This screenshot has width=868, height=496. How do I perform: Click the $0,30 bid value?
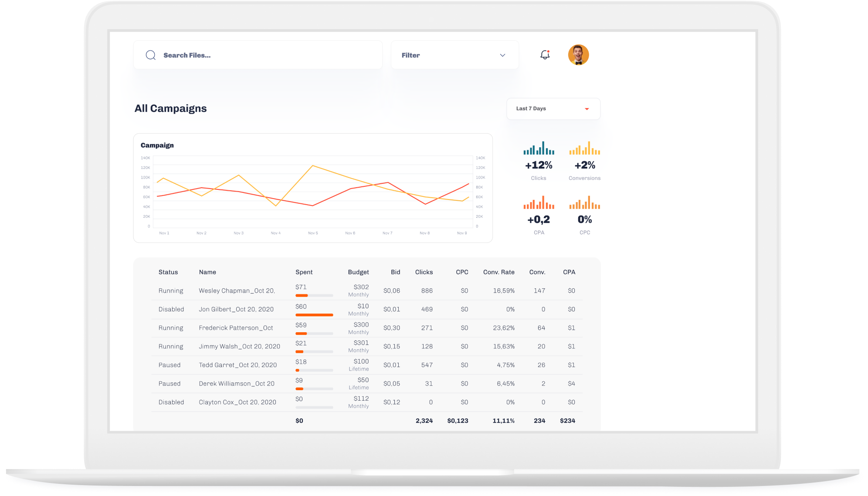click(x=392, y=328)
